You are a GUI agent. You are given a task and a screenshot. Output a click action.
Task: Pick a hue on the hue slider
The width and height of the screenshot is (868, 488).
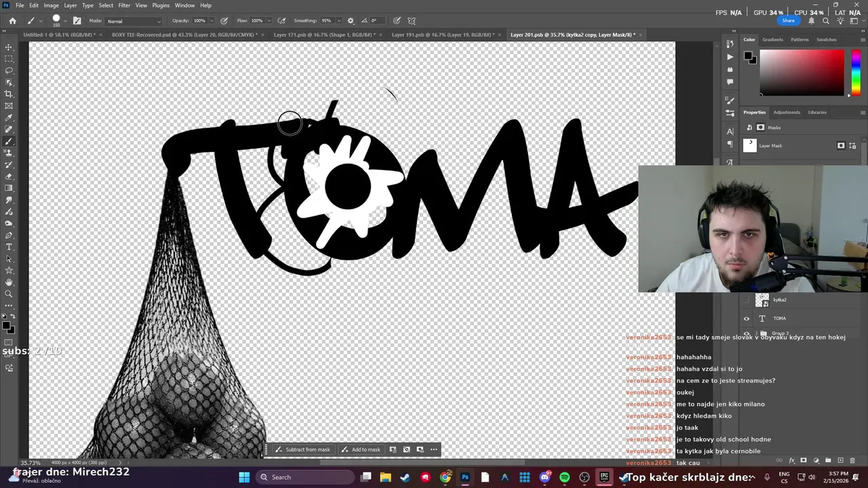[x=856, y=73]
